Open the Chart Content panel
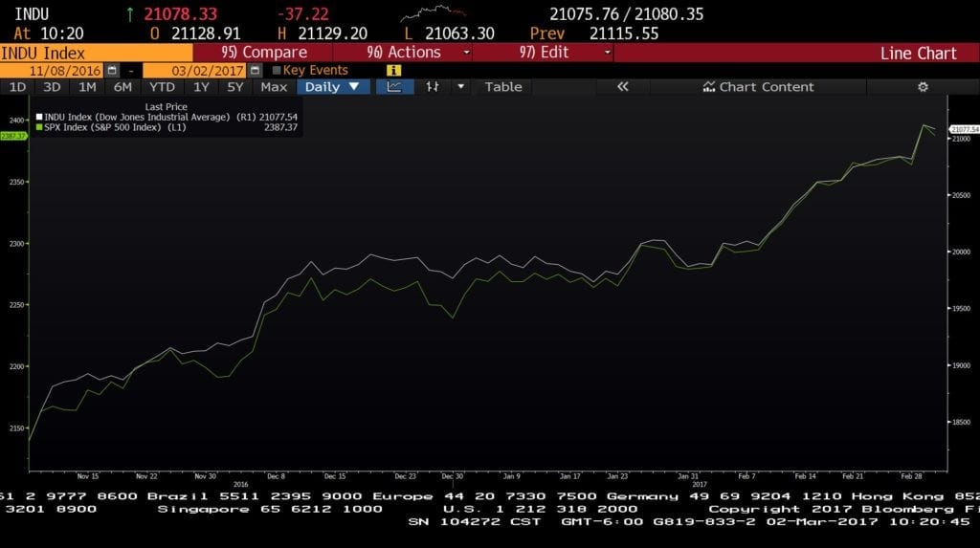This screenshot has height=548, width=980. pos(758,87)
